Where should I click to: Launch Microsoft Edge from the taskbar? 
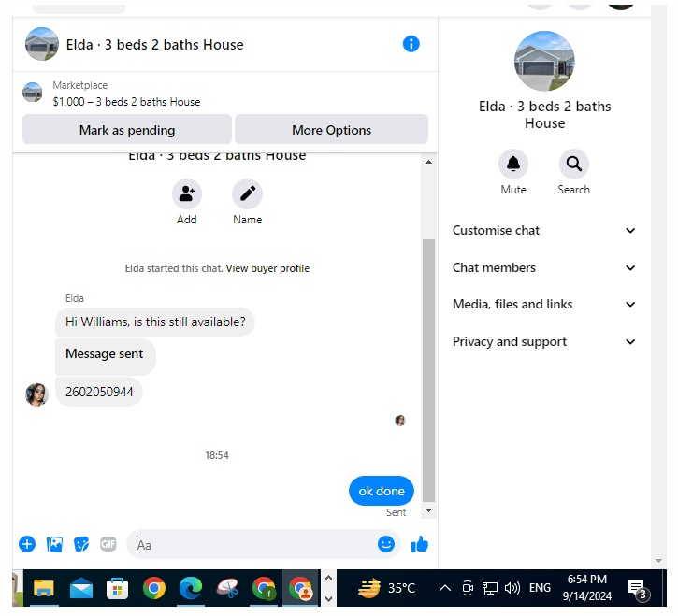(191, 588)
